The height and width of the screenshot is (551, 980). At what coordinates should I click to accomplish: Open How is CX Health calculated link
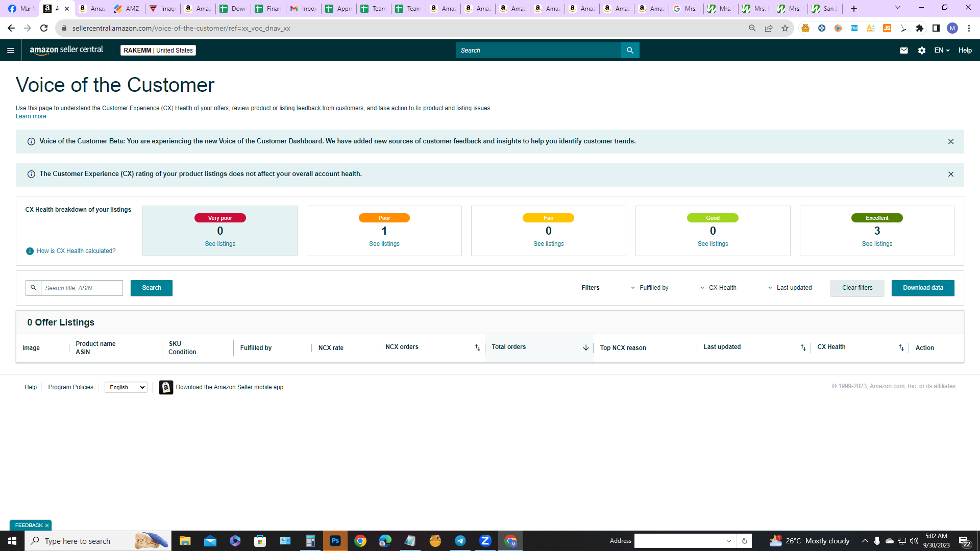[76, 251]
